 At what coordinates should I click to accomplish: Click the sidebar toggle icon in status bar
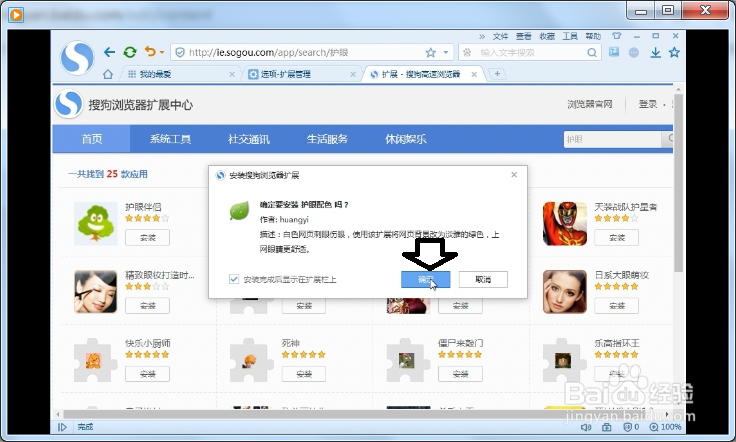pos(62,427)
